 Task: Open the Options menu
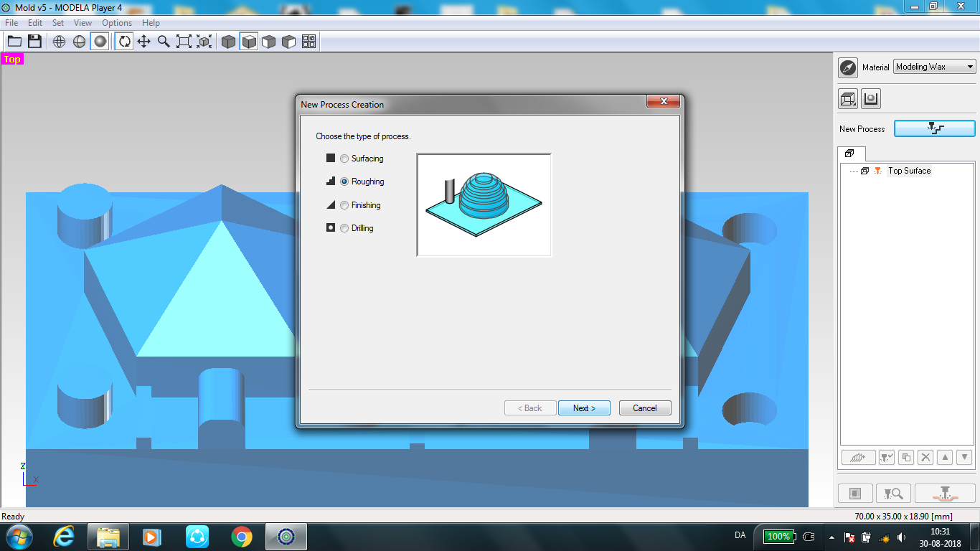(117, 23)
